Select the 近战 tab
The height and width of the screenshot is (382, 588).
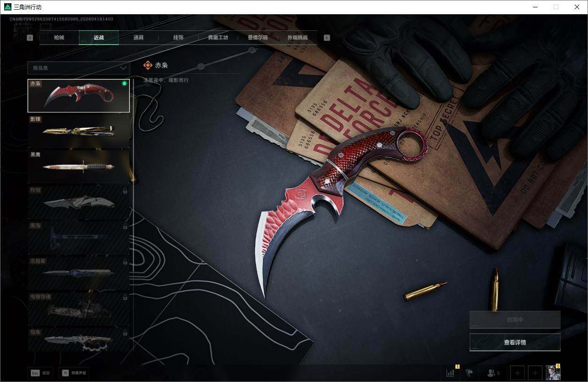click(x=99, y=38)
